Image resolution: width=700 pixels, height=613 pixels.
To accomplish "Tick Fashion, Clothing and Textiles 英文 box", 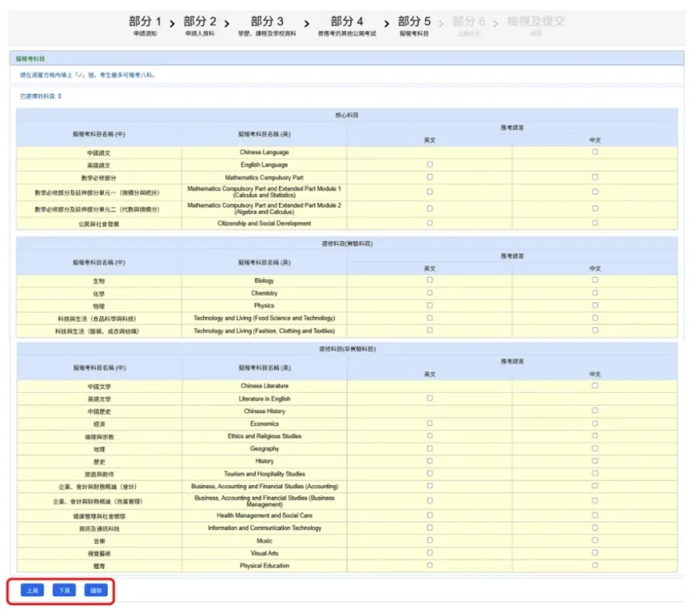I will click(x=429, y=330).
